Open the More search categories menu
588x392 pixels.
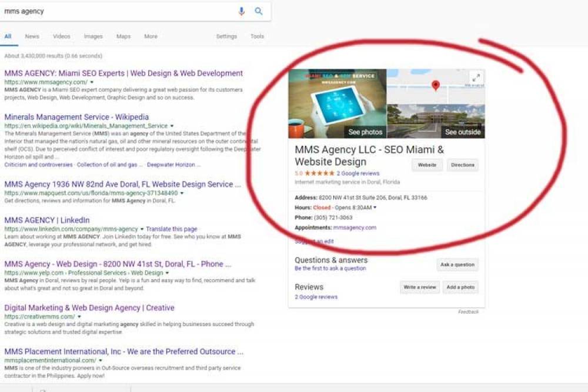[151, 36]
